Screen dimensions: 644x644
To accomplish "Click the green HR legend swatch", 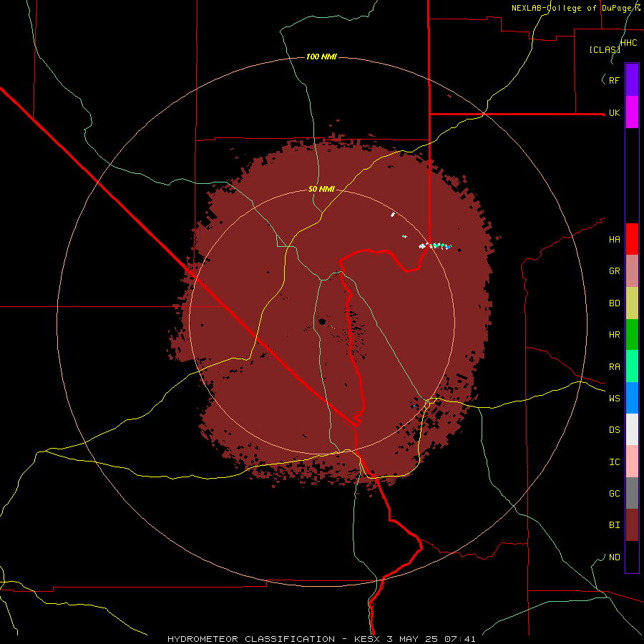I will [x=632, y=335].
